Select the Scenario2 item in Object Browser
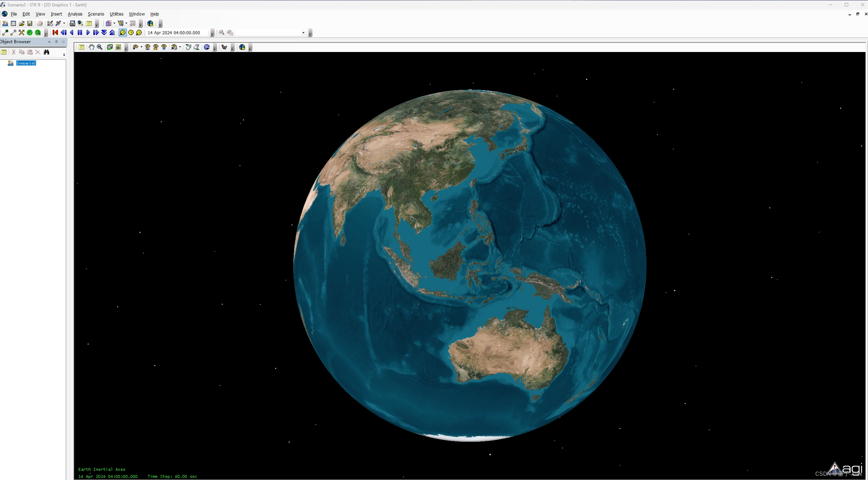Viewport: 868px width, 480px height. (26, 63)
